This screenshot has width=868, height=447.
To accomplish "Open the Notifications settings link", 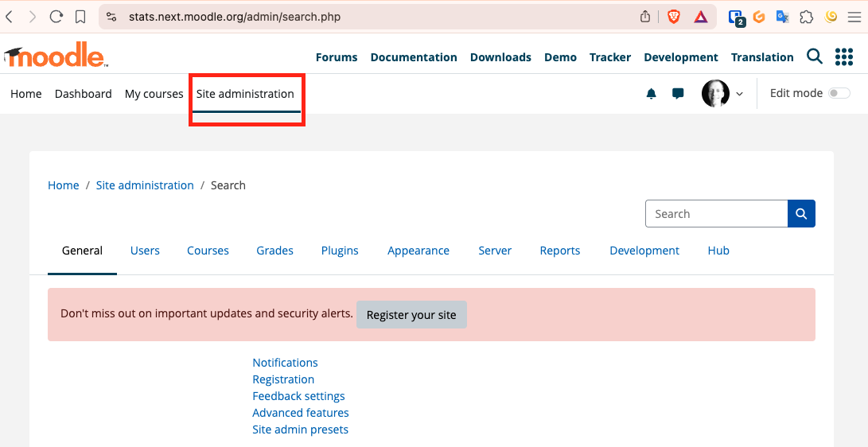I will coord(285,363).
